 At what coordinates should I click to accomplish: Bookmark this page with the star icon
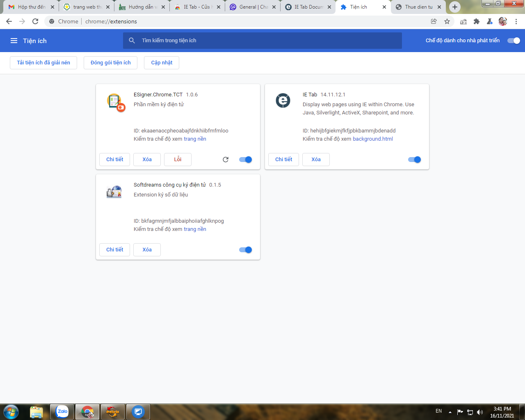click(x=447, y=21)
